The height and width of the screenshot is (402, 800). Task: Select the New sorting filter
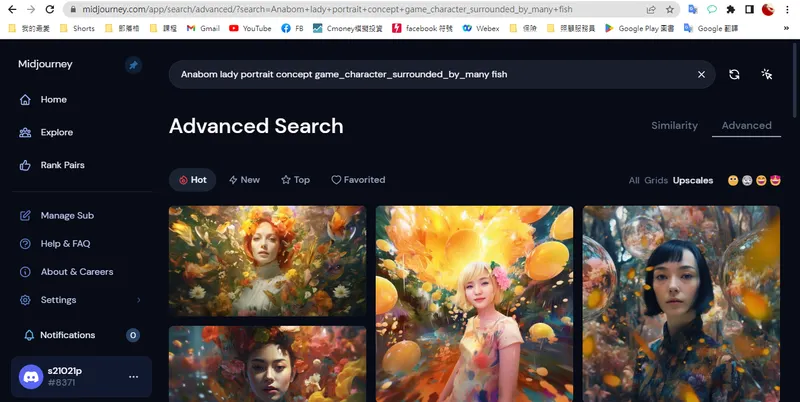point(244,180)
